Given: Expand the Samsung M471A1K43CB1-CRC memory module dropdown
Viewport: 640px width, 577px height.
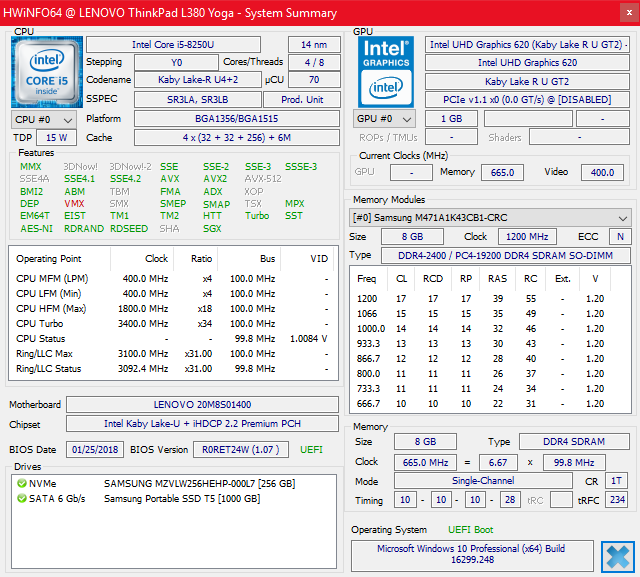Looking at the screenshot, I should [490, 217].
